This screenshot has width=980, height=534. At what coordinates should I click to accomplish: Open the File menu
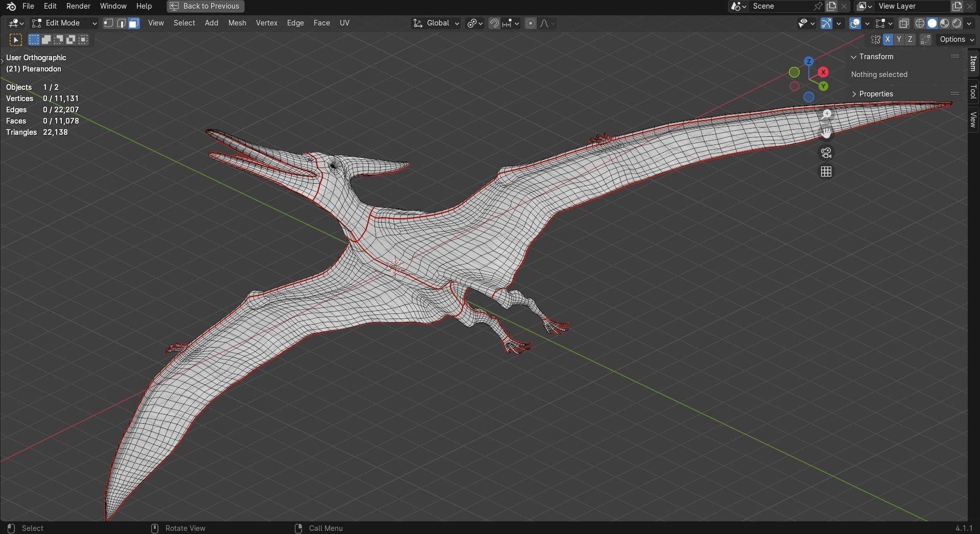pyautogui.click(x=28, y=6)
